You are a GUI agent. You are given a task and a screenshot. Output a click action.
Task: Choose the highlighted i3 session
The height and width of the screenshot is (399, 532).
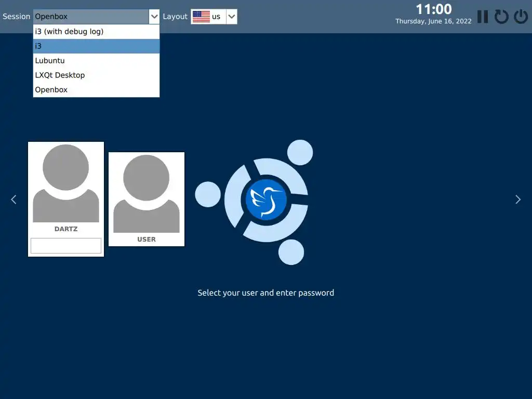(96, 46)
